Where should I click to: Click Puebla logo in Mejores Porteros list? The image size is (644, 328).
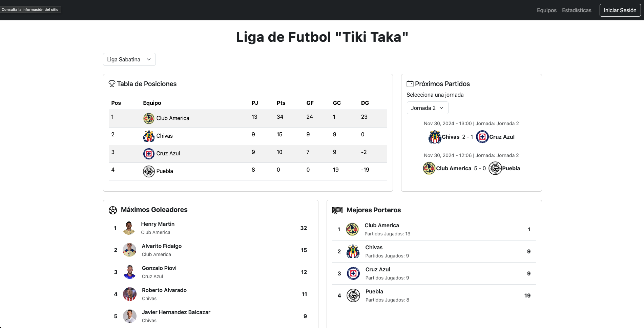coord(353,295)
